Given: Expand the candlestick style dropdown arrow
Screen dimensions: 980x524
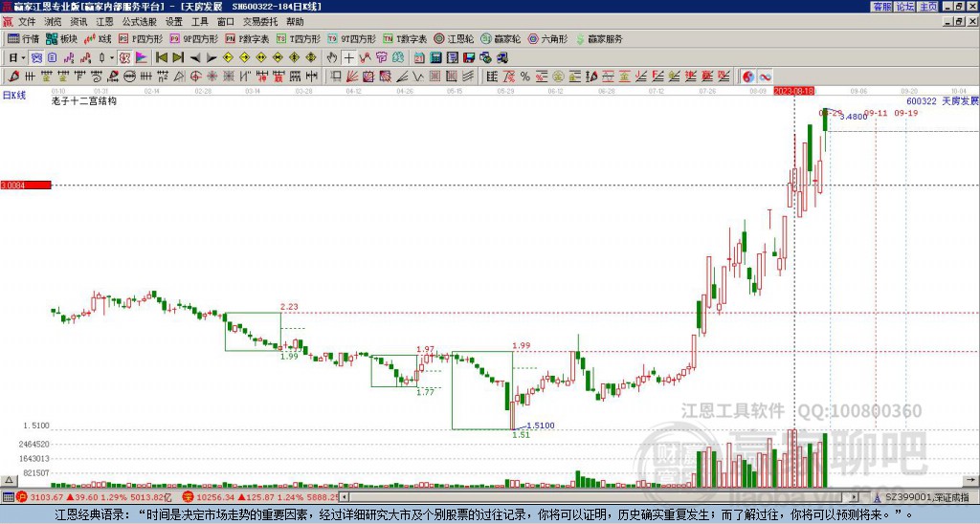Looking at the screenshot, I should click(112, 58).
